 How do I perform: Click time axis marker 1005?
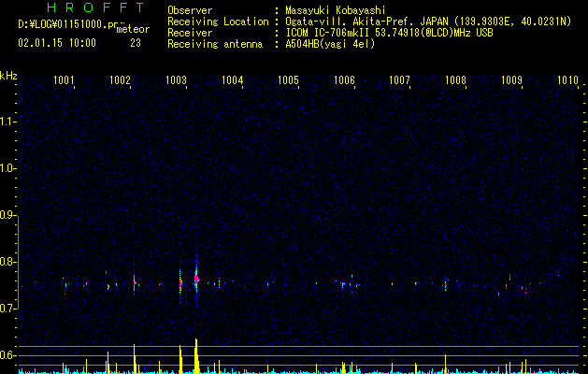coord(288,79)
